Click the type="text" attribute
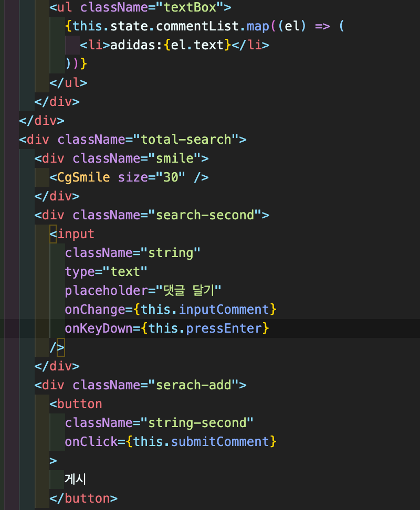Image resolution: width=420 pixels, height=510 pixels. (x=106, y=272)
